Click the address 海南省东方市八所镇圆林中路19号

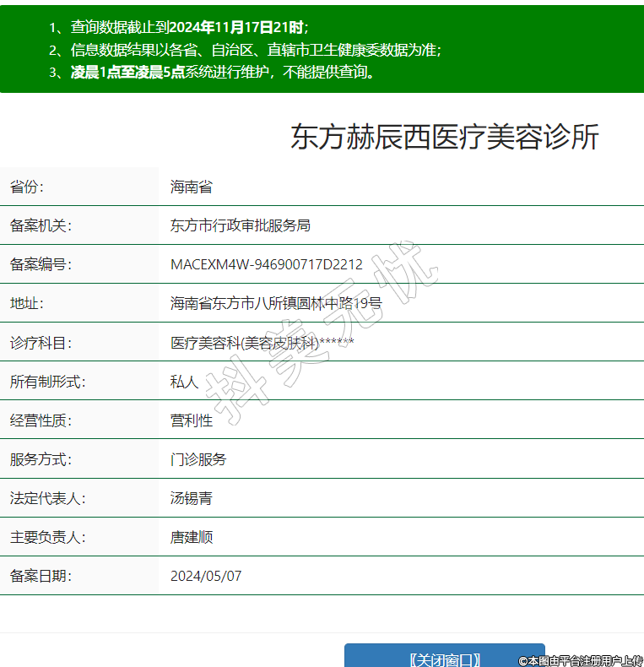(276, 303)
